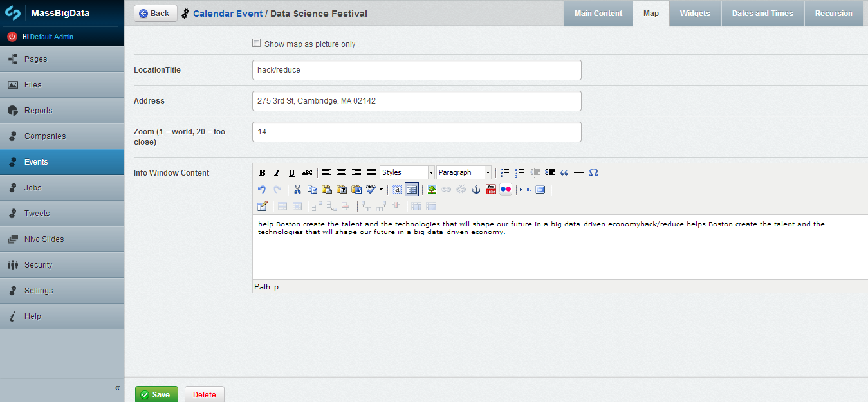
Task: Open the Styles dropdown
Action: (407, 172)
